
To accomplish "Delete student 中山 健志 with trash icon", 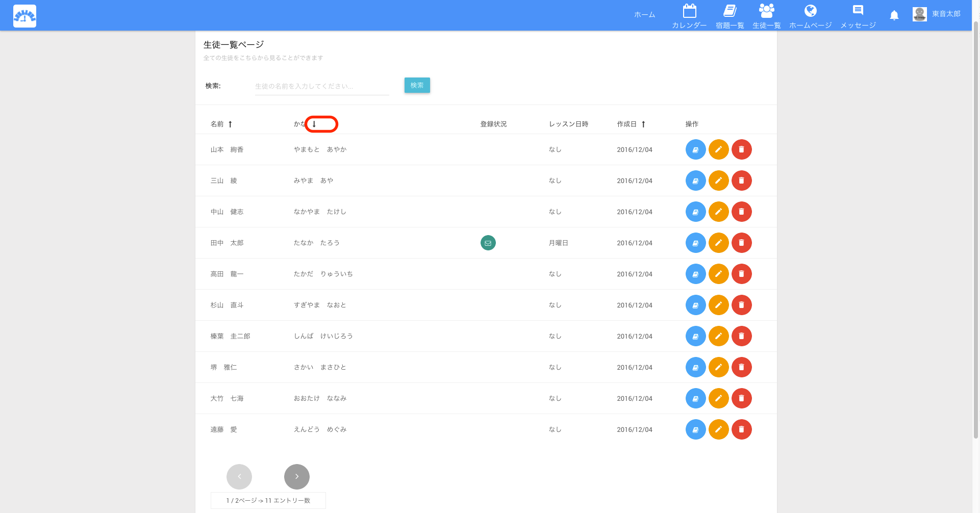I will pos(741,212).
